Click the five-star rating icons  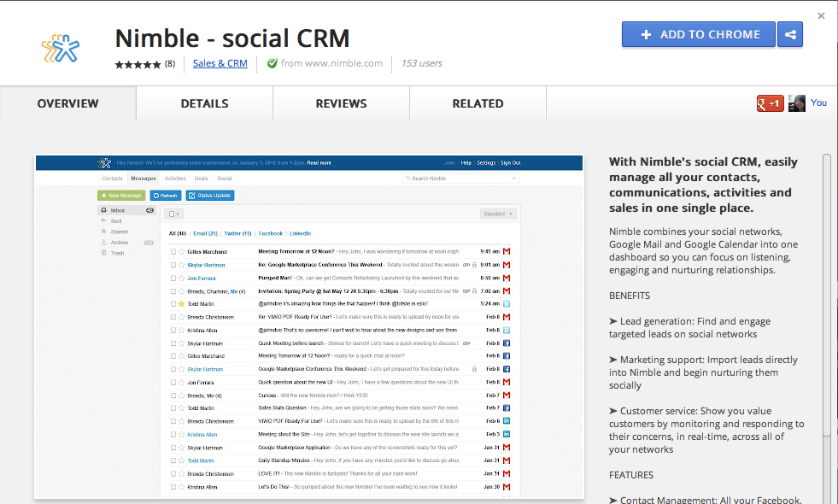point(138,64)
